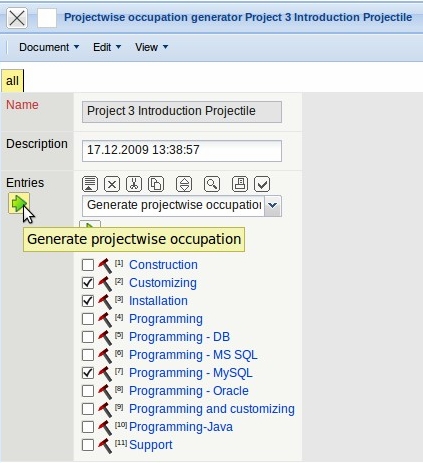Click the delete entry X icon

(x=112, y=184)
